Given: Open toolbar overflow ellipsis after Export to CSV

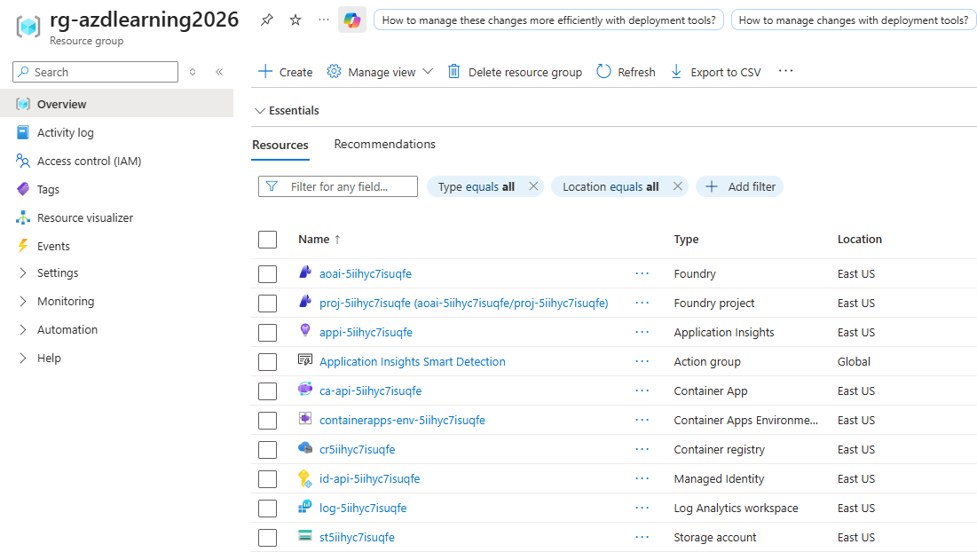Looking at the screenshot, I should [x=785, y=71].
